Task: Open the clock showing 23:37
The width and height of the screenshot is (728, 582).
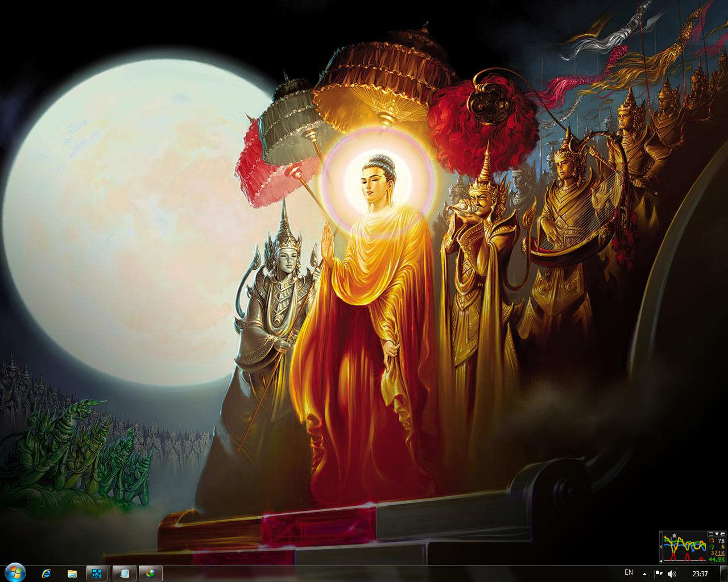Action: (700, 573)
